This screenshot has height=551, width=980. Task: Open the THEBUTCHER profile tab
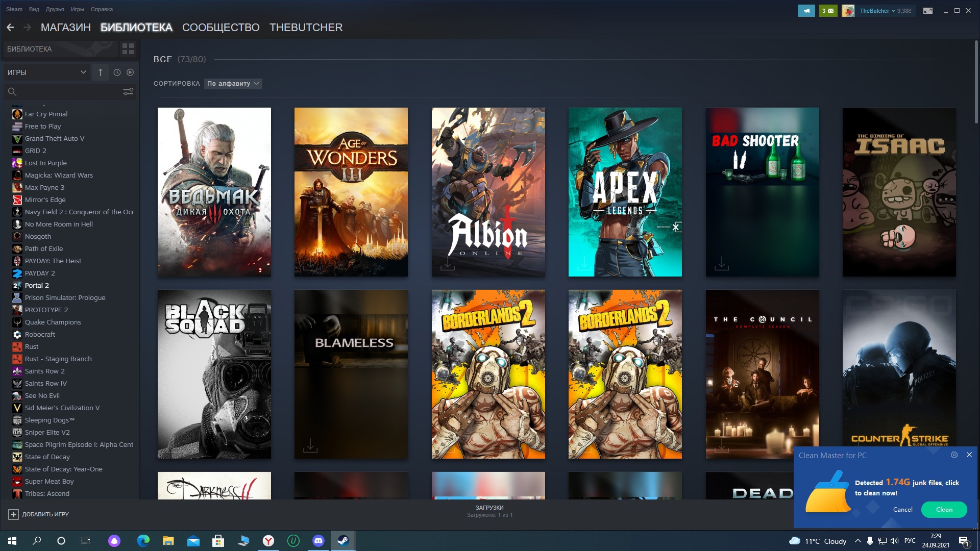[x=306, y=28]
